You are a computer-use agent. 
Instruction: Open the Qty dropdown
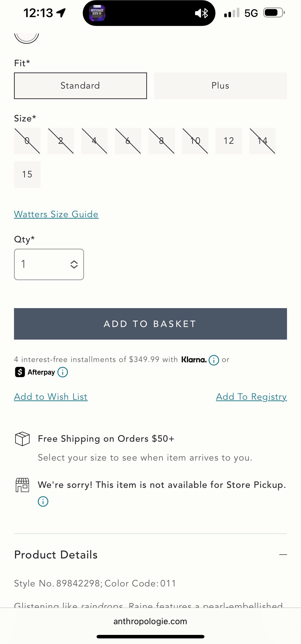coord(49,264)
